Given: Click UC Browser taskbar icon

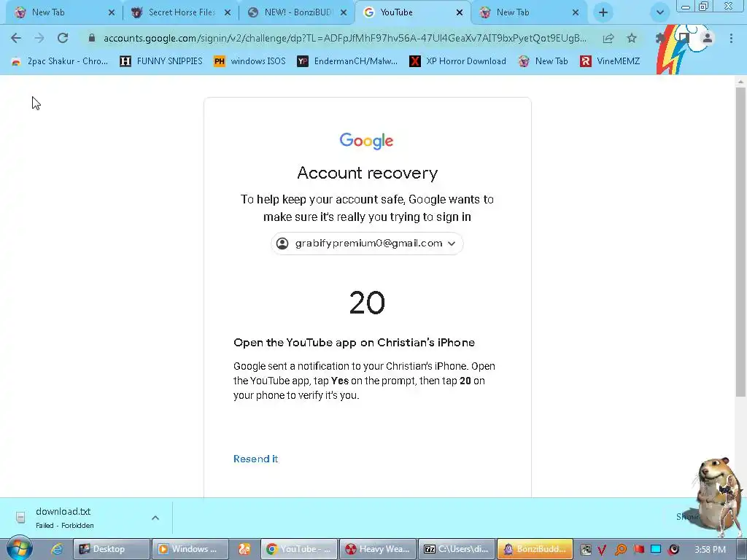Looking at the screenshot, I should point(244,549).
